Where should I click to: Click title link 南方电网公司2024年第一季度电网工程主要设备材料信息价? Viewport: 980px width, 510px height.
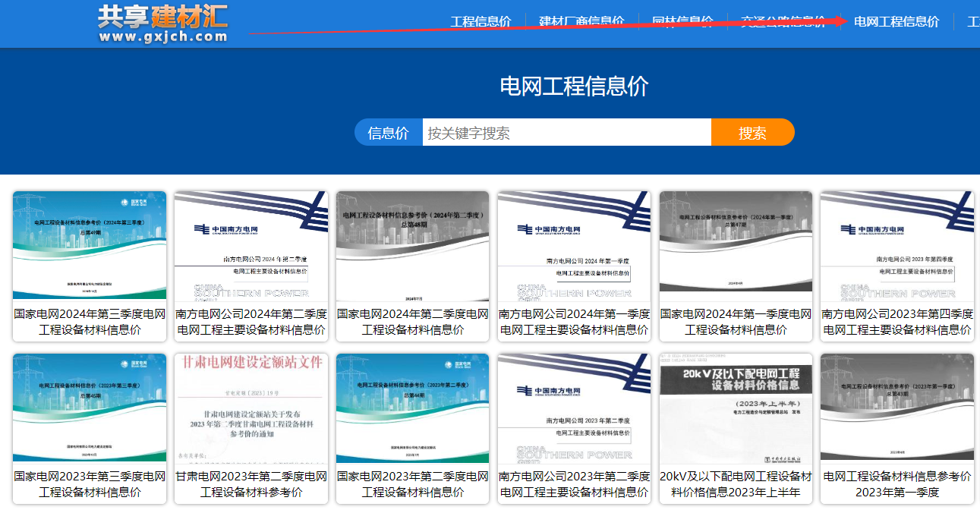tap(575, 322)
